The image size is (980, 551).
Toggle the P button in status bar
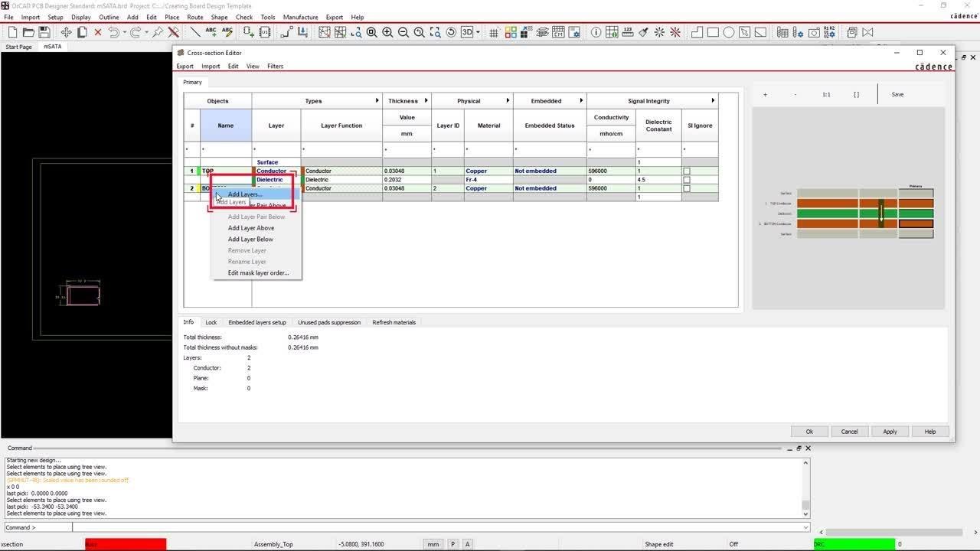pyautogui.click(x=452, y=544)
